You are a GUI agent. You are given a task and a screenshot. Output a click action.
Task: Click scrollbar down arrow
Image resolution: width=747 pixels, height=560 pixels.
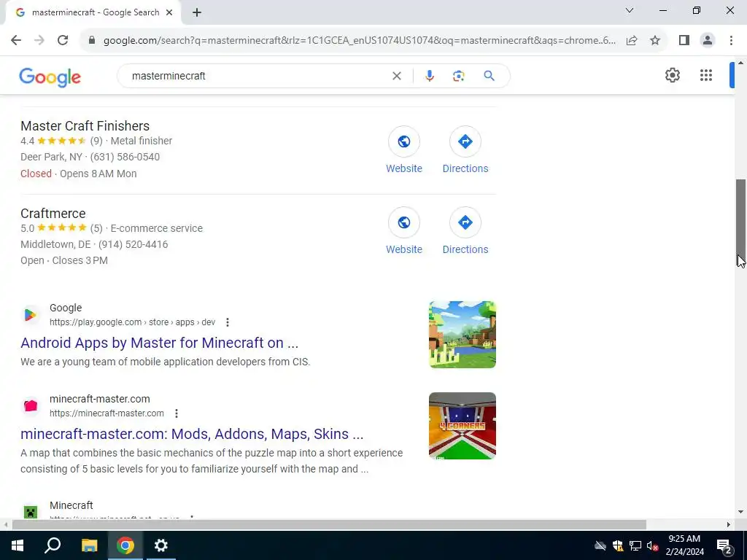741,512
